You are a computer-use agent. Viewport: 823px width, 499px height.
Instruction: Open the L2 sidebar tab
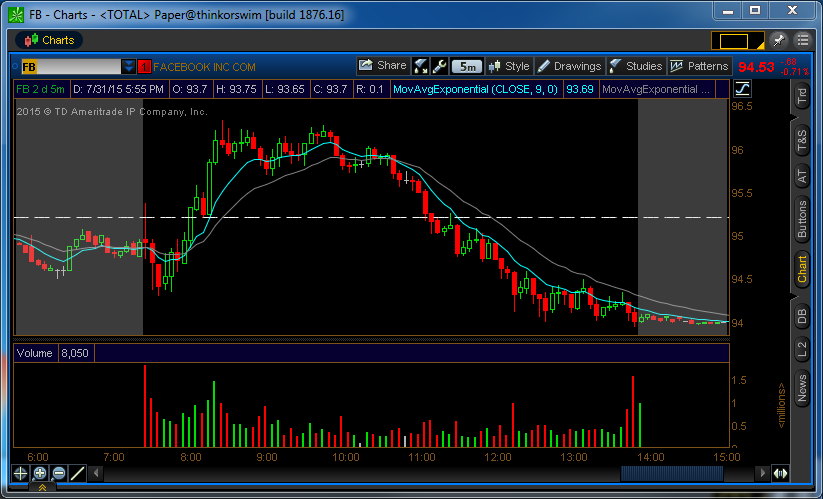[801, 349]
